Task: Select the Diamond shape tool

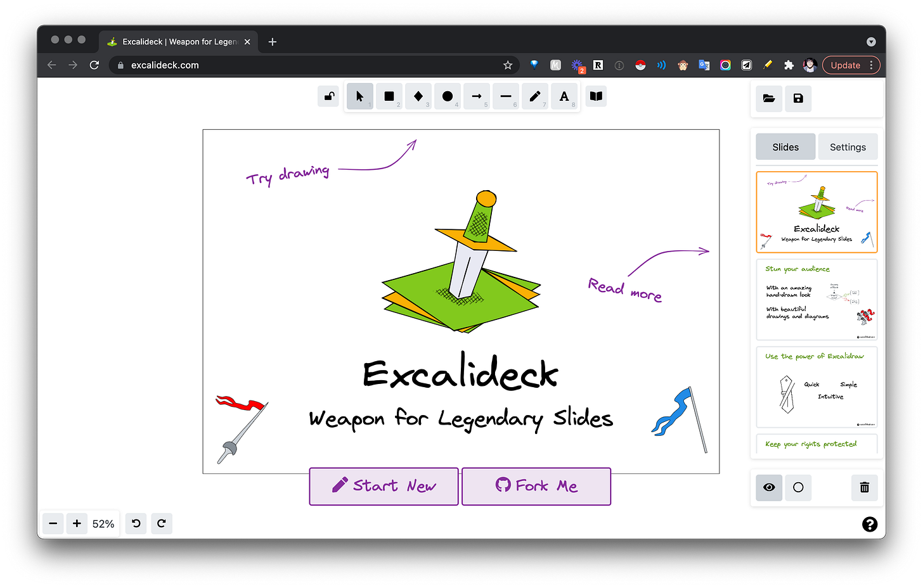Action: [418, 96]
